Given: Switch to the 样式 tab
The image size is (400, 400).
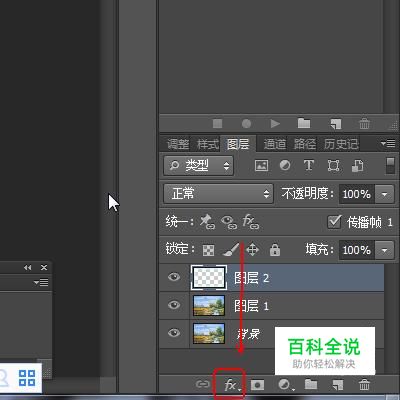Looking at the screenshot, I should (208, 144).
